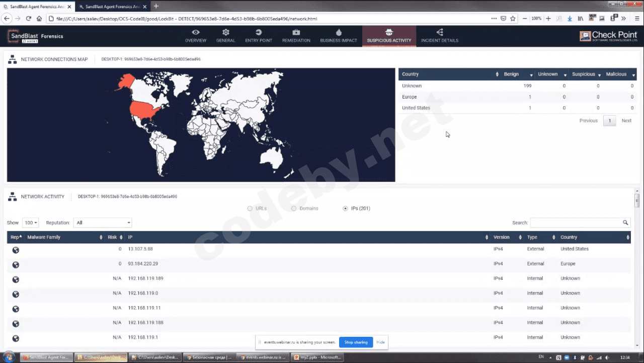This screenshot has height=363, width=644.
Task: Select the URLs radio option
Action: pyautogui.click(x=250, y=208)
